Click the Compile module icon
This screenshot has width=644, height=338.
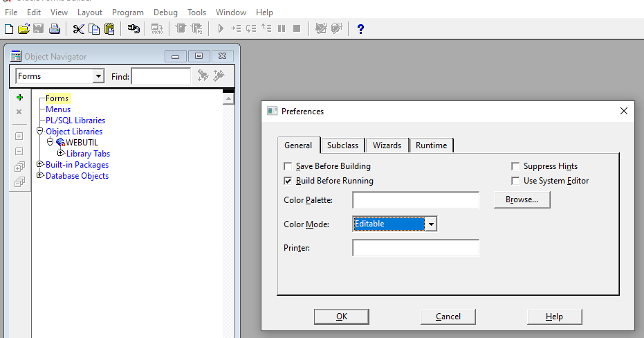pos(157,29)
